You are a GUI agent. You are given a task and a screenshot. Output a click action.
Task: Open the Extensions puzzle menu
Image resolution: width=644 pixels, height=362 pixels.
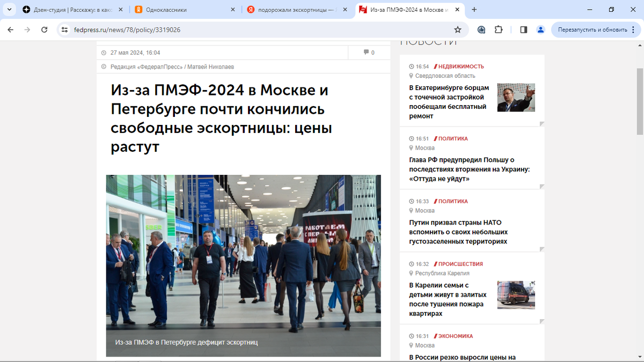[x=499, y=29]
